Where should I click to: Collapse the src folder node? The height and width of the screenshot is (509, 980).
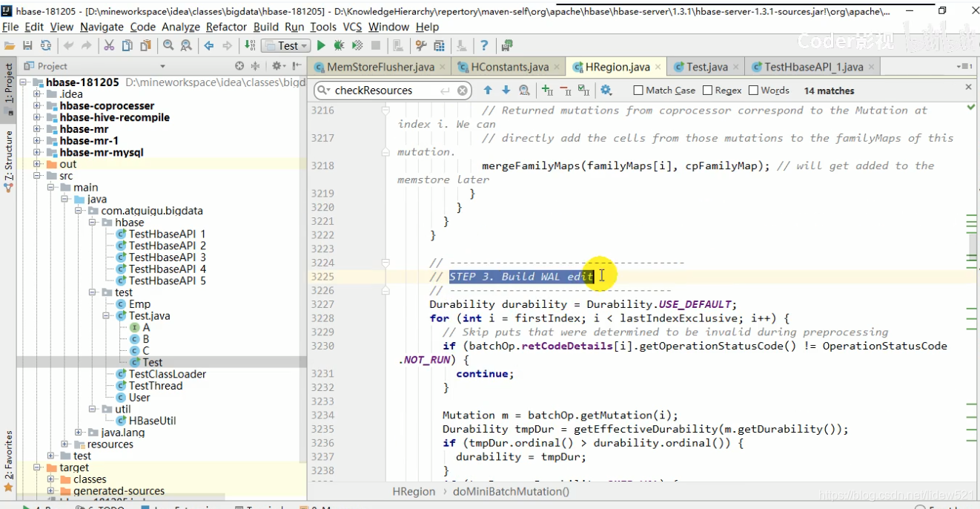click(36, 176)
